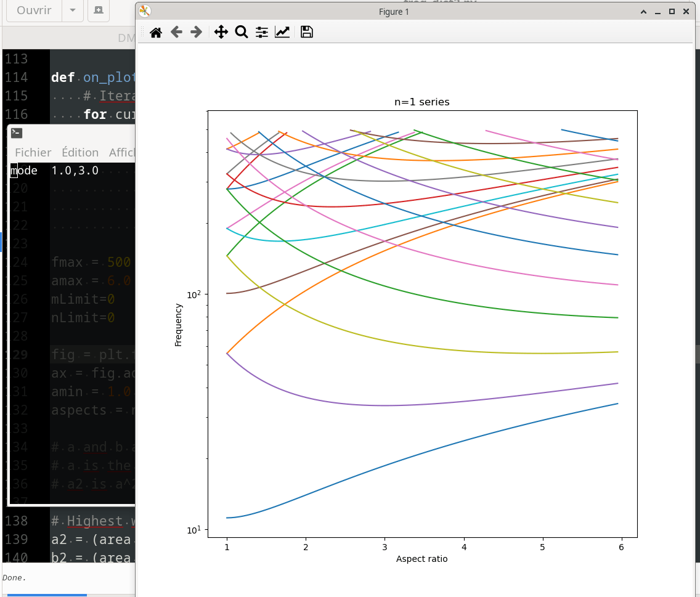Click the 'Frequency' y-axis label
700x597 pixels.
pyautogui.click(x=179, y=325)
